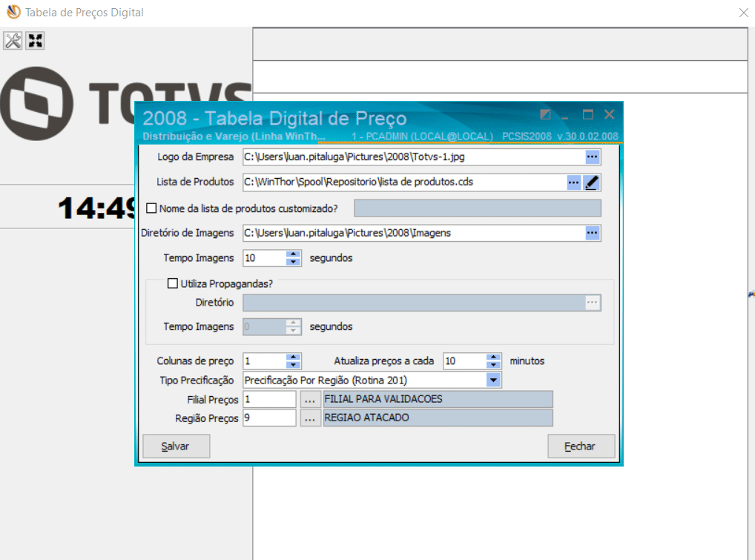
Task: Click the REGIAO ATACADO description text
Action: tap(367, 418)
